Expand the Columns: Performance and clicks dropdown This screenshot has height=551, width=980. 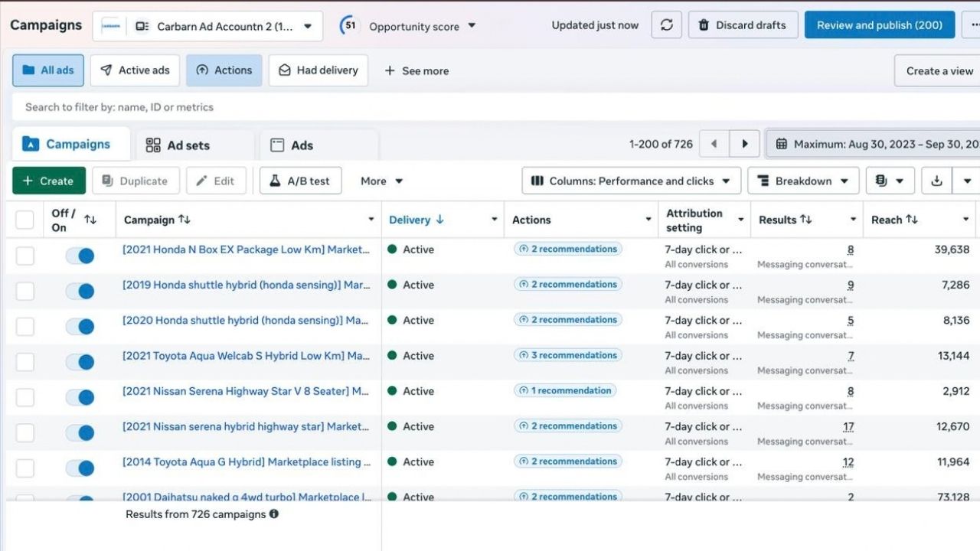(632, 181)
